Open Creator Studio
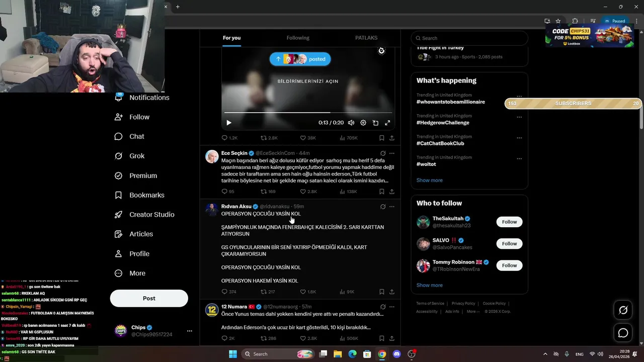Screen dimensions: 644x362 point(144,214)
